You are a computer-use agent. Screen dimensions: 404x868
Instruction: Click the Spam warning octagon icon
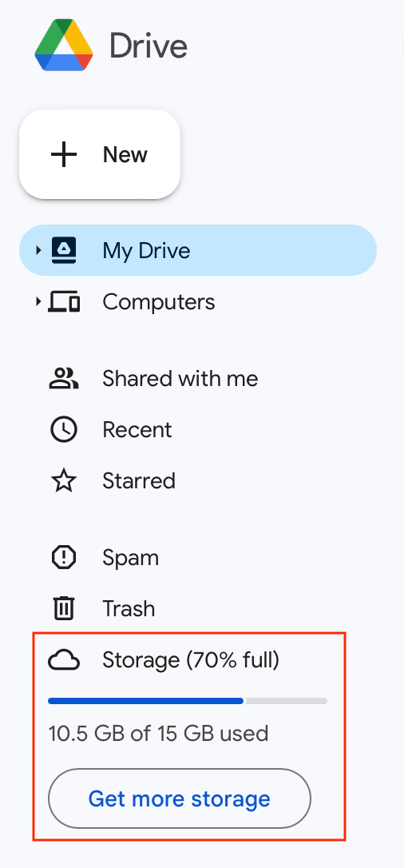(x=64, y=557)
